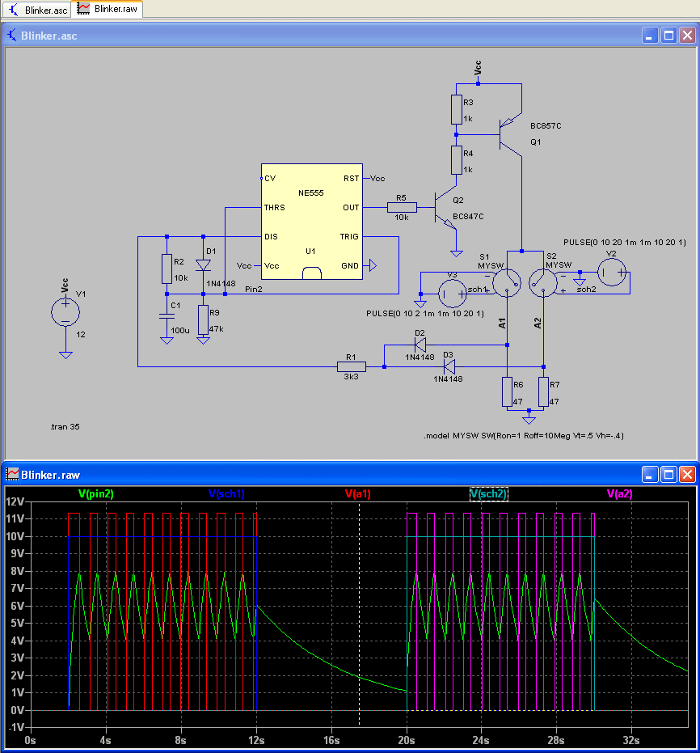Click the 47k value of R9
The image size is (700, 753).
pyautogui.click(x=217, y=329)
